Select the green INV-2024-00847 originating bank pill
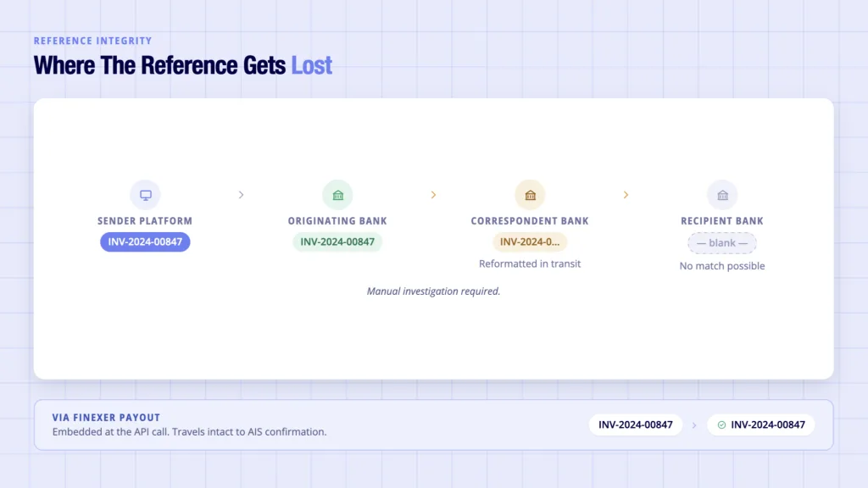Viewport: 868px width, 488px height. point(337,241)
